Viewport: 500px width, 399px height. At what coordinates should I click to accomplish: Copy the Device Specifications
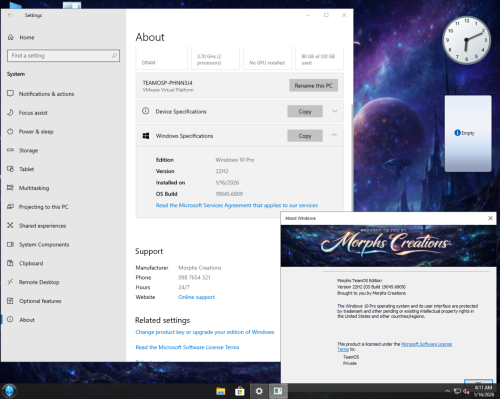click(305, 111)
